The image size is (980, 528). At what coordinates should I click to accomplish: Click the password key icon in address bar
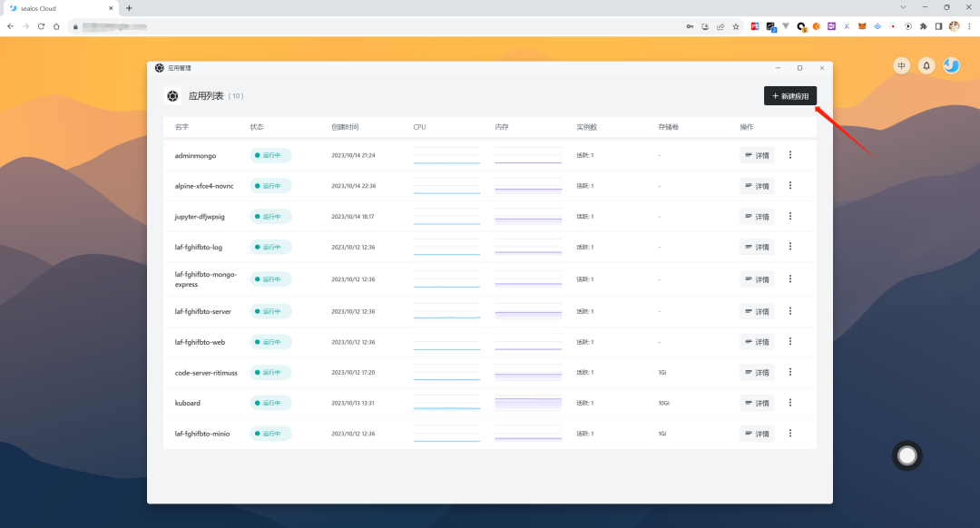click(690, 26)
